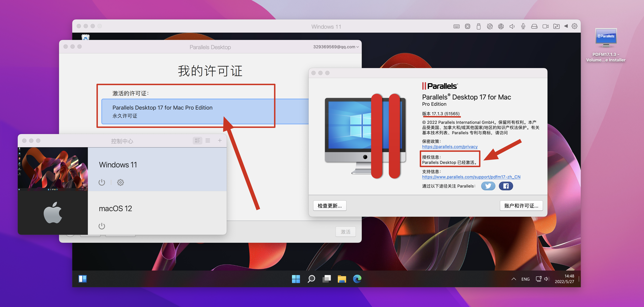Click the 账户和许可证... button
This screenshot has height=307, width=644.
(x=521, y=205)
